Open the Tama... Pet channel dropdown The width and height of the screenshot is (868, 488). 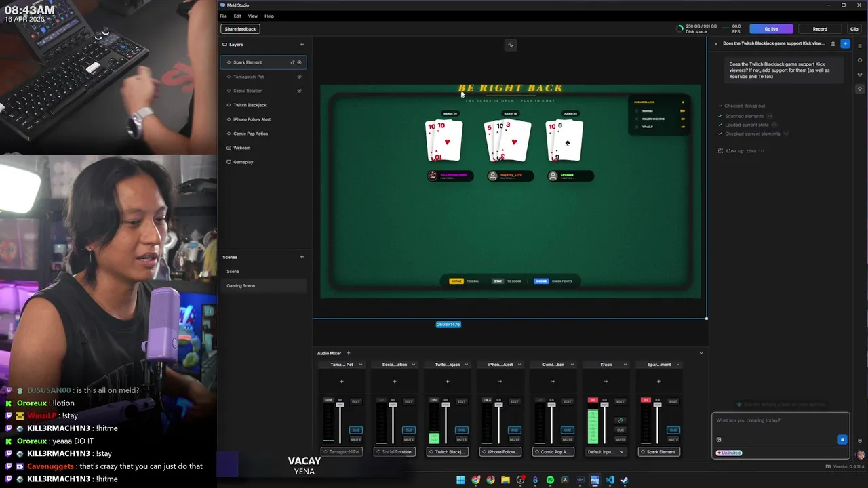point(361,365)
